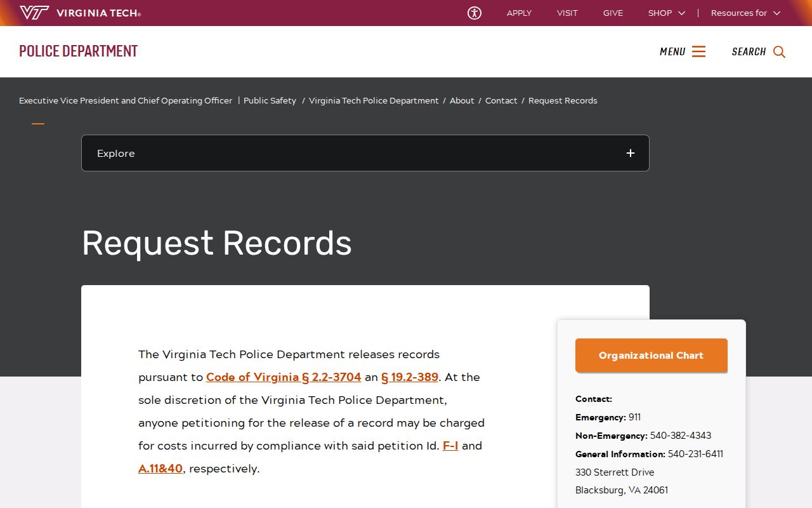Expand the Shop dropdown chevron
The height and width of the screenshot is (508, 812).
pos(682,13)
